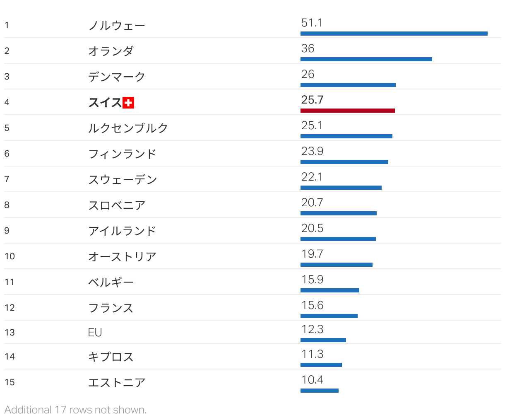Click the デンマーク country name
The height and width of the screenshot is (420, 505).
coord(117,77)
